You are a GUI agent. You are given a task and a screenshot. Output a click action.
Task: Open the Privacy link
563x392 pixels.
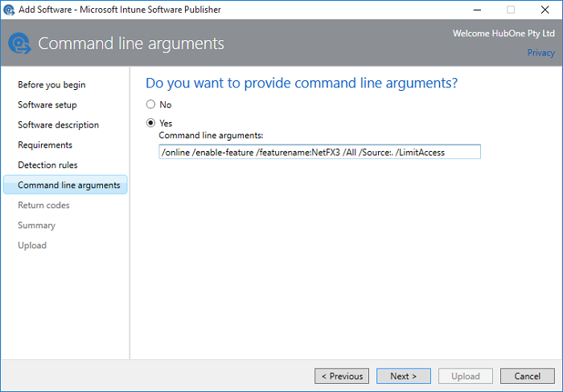coord(540,53)
